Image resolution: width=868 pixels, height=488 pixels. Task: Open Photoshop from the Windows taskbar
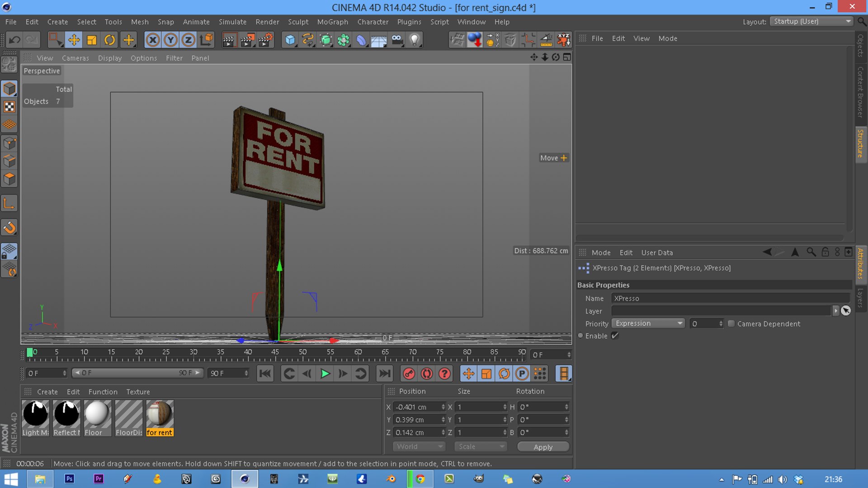pos(69,479)
